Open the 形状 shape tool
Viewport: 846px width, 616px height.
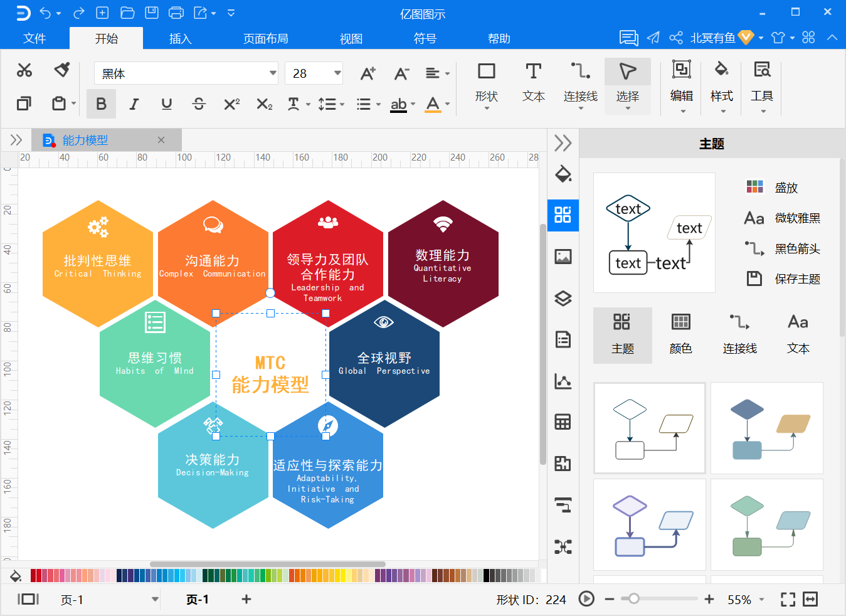click(x=486, y=86)
